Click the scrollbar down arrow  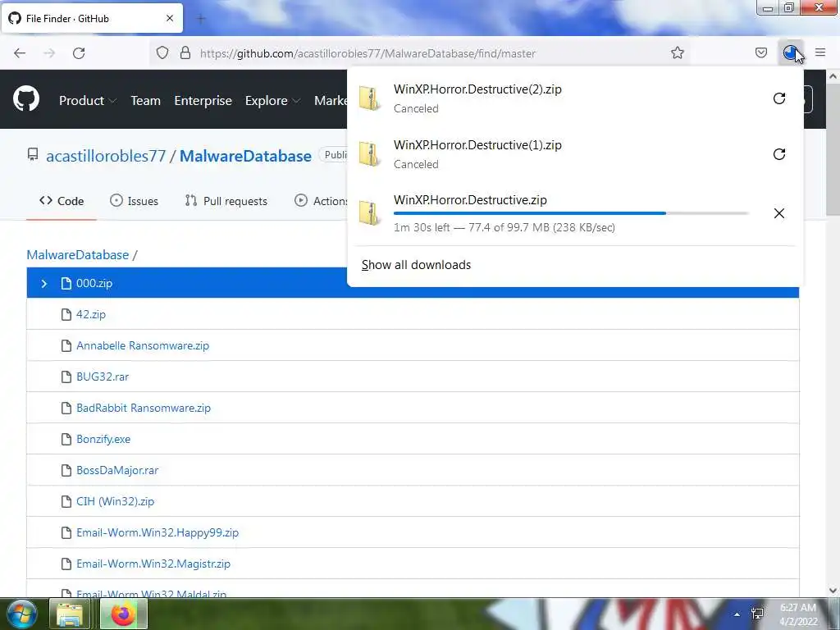click(x=833, y=591)
